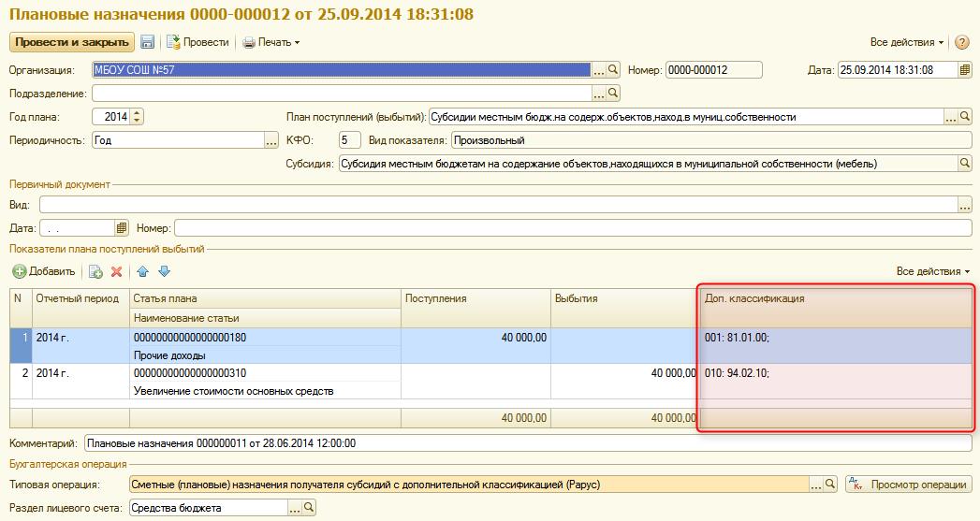Screen dimensions: 980x521
Task: Adjust plan year 2014 spinner
Action: 138,117
